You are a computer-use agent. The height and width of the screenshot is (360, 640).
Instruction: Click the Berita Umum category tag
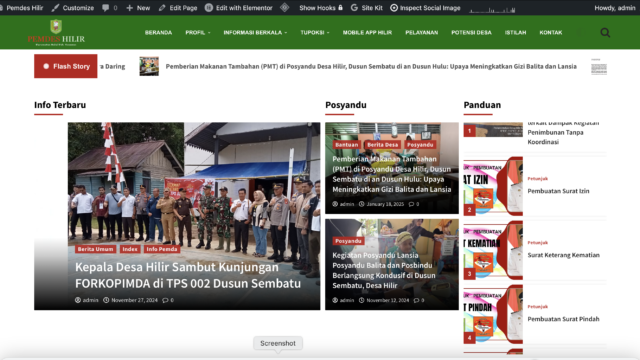tap(96, 249)
